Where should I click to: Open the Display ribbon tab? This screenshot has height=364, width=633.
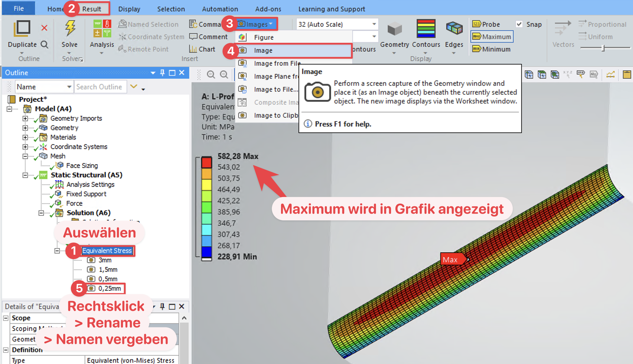pyautogui.click(x=129, y=9)
